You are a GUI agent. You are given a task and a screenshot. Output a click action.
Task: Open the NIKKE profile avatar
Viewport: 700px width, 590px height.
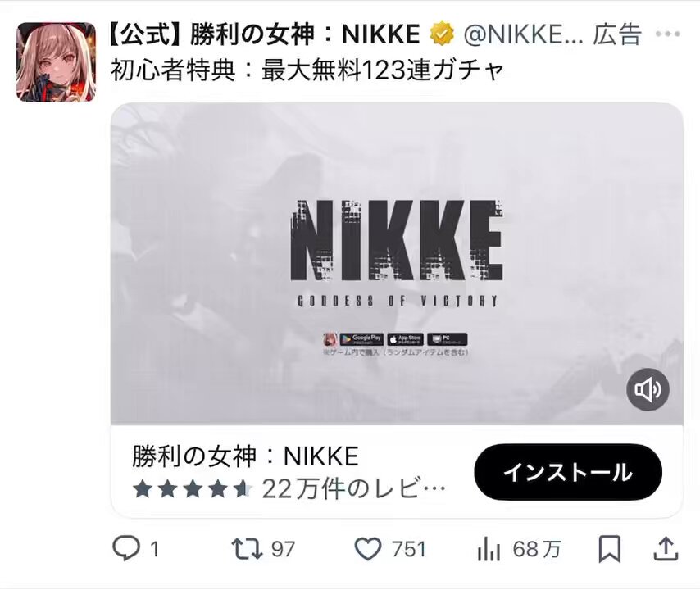coord(57,62)
